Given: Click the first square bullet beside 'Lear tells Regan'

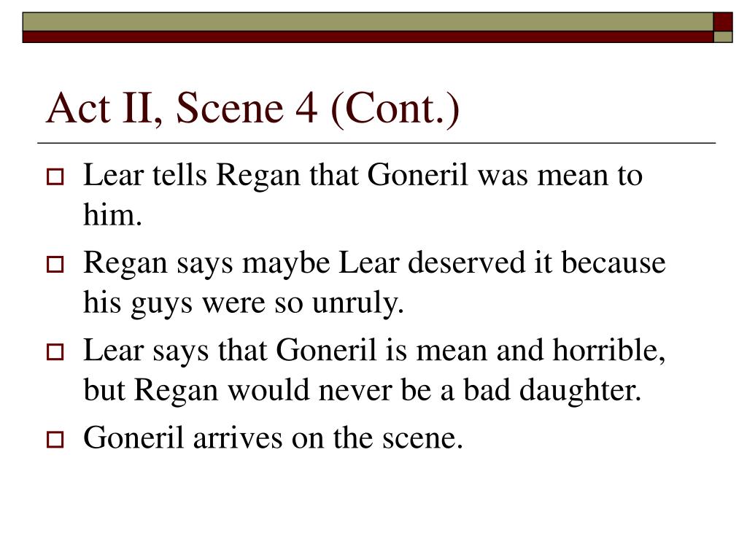Looking at the screenshot, I should click(55, 176).
